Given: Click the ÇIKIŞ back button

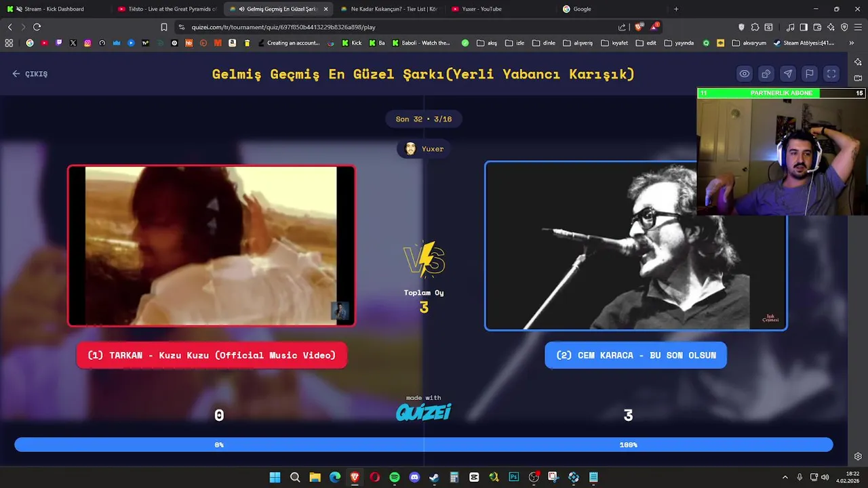Looking at the screenshot, I should [x=30, y=74].
